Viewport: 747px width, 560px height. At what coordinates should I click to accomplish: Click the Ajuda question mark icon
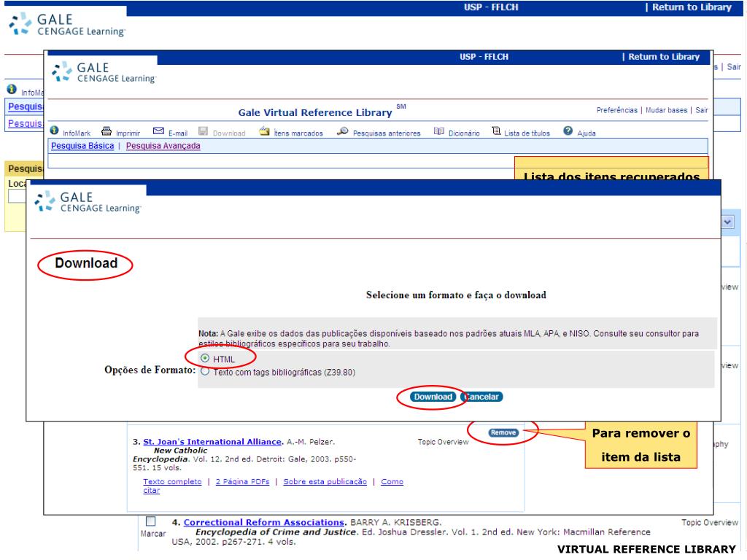(568, 131)
